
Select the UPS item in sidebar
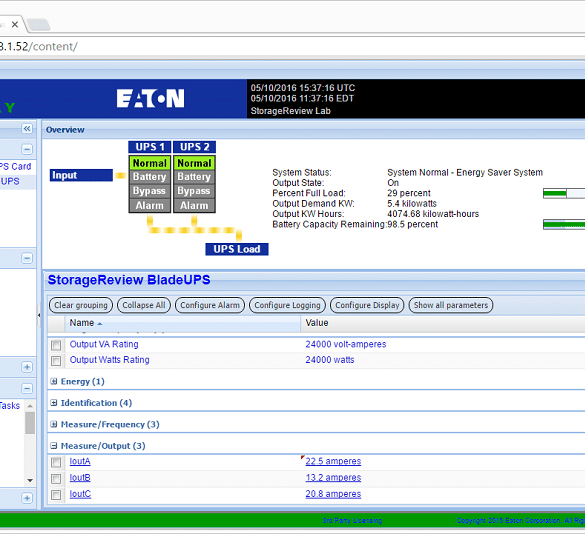point(10,181)
